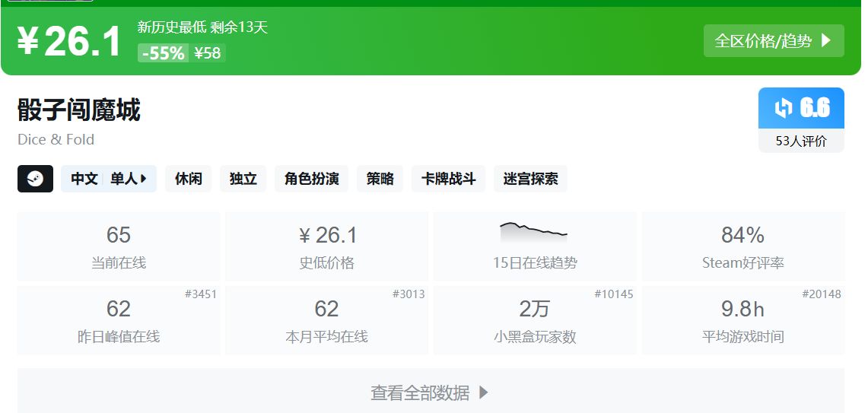Image resolution: width=868 pixels, height=413 pixels.
Task: Click the original price ¥58
Action: click(208, 53)
